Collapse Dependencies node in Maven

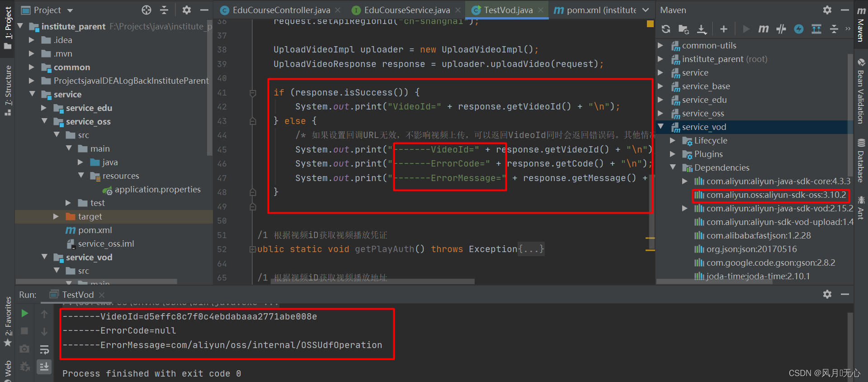coord(673,167)
